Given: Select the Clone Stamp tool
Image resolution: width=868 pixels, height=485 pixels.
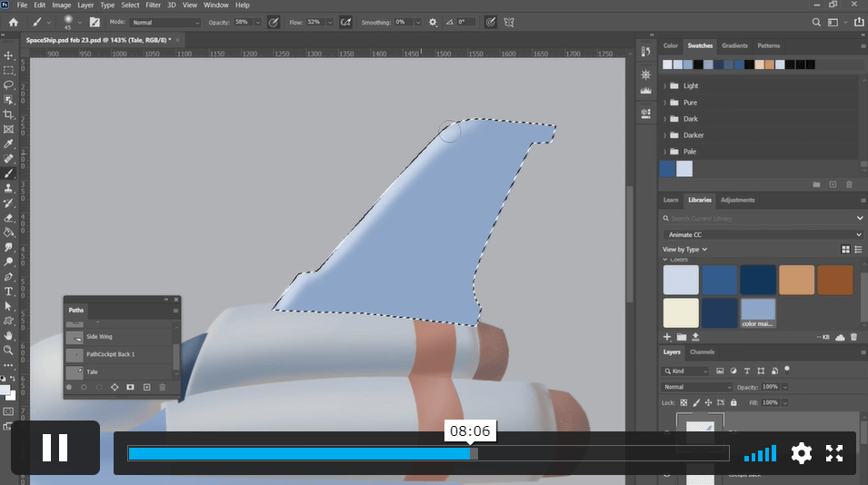Looking at the screenshot, I should [8, 188].
